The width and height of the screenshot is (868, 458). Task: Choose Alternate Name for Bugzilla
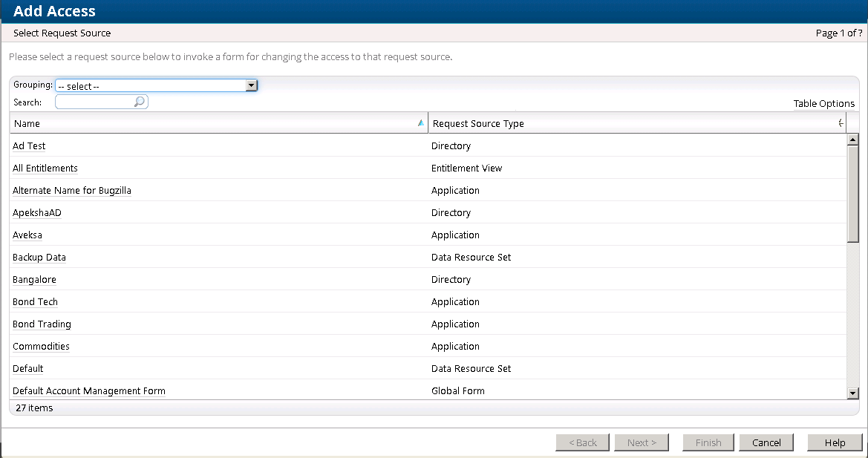click(x=72, y=191)
